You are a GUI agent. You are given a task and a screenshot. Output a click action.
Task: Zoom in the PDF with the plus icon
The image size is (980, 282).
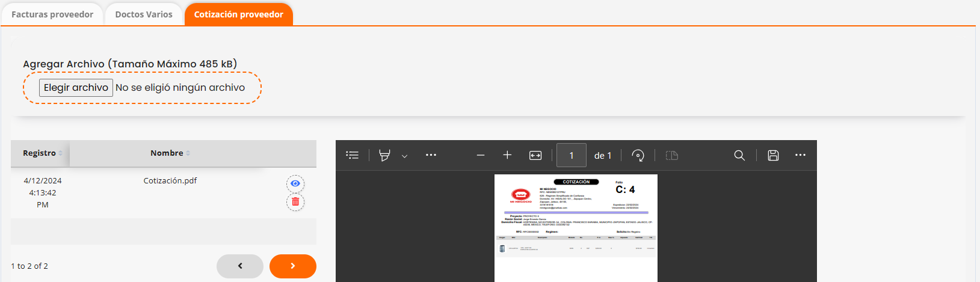(507, 155)
